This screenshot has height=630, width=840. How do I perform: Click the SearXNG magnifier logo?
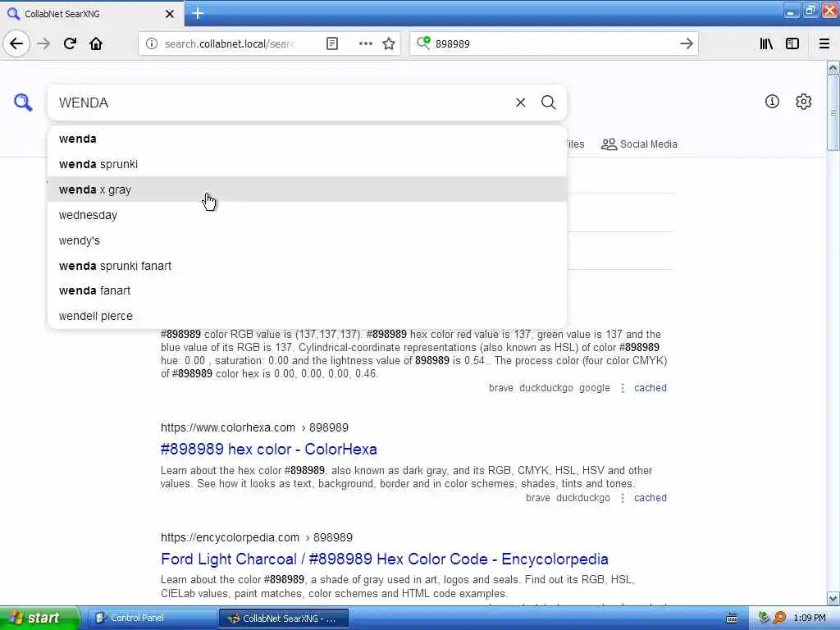click(x=23, y=102)
